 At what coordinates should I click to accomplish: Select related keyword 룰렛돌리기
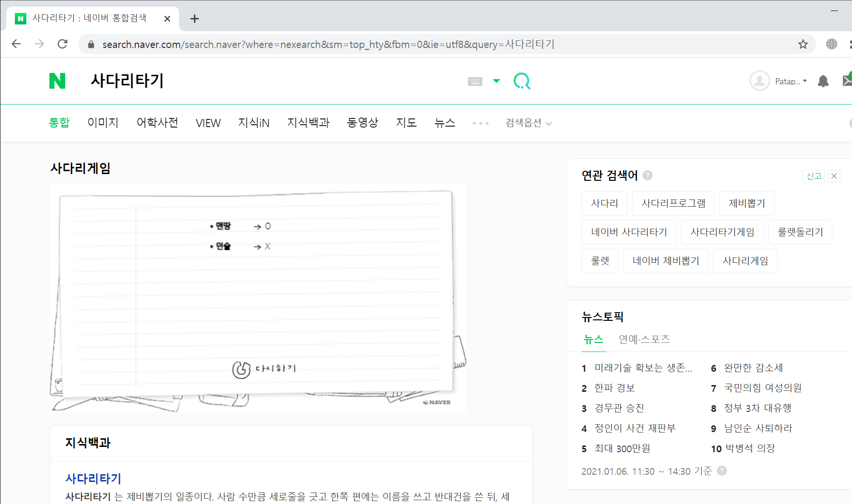800,232
